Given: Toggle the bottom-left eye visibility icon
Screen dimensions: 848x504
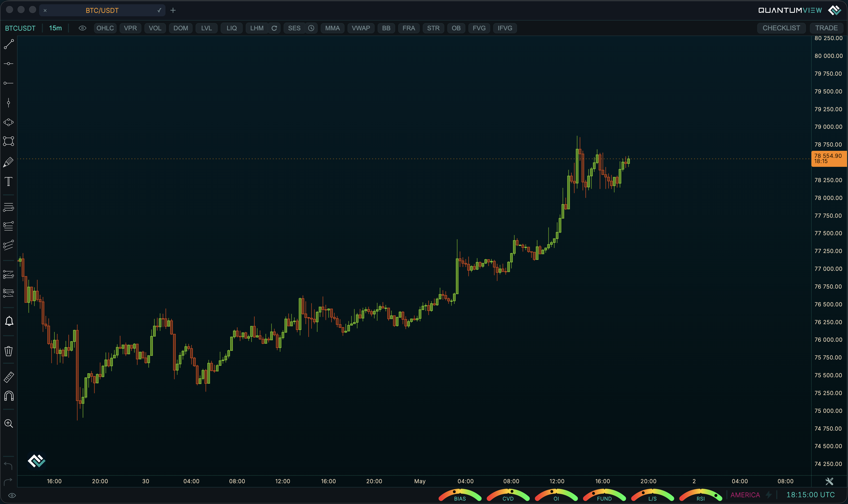Looking at the screenshot, I should click(12, 495).
